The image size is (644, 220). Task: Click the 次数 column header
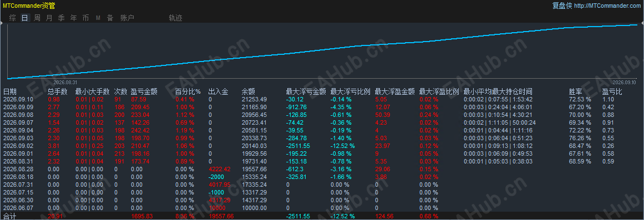pos(121,91)
